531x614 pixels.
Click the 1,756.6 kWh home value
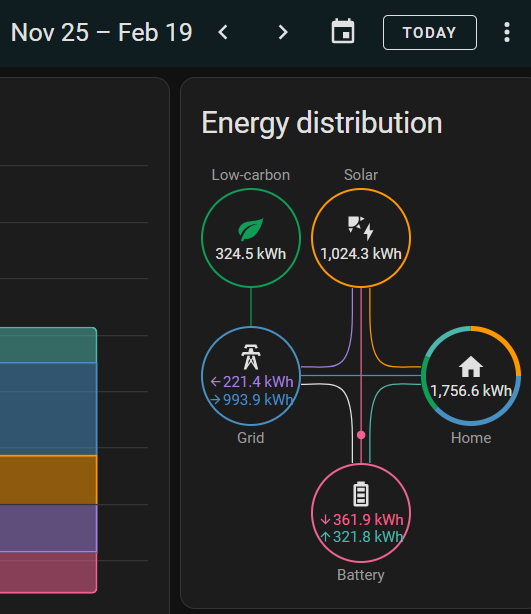pyautogui.click(x=471, y=391)
